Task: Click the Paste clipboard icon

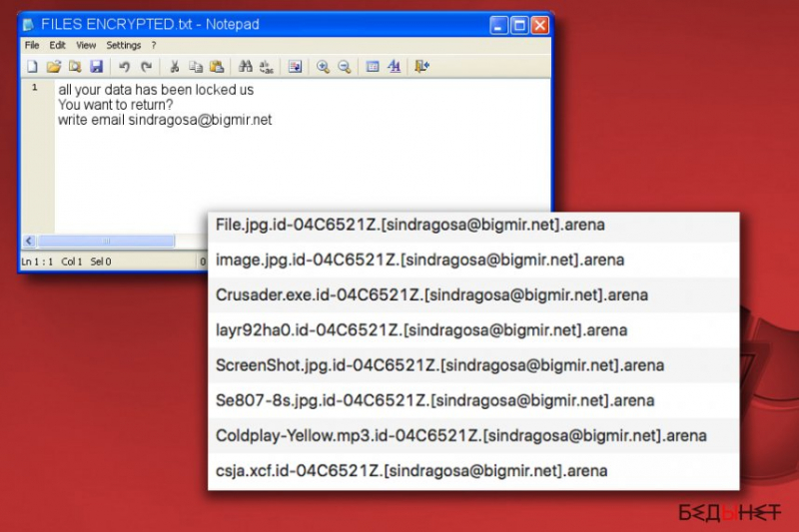Action: [x=215, y=67]
